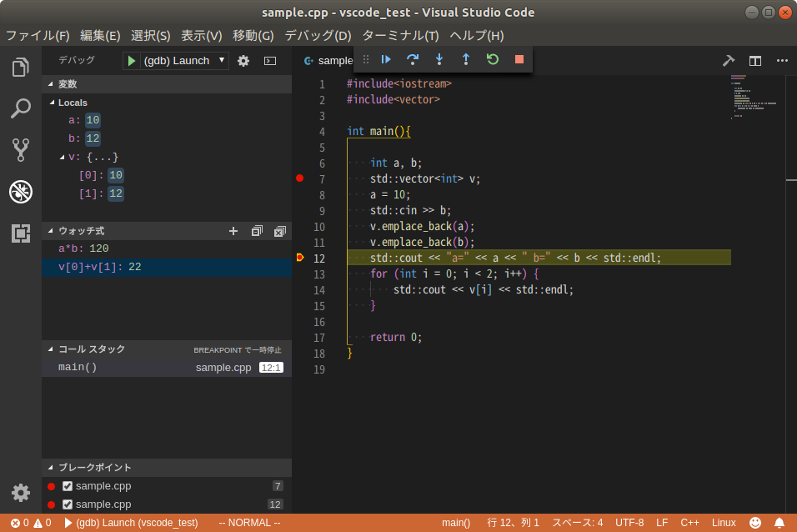This screenshot has width=797, height=532.
Task: Open the 編集(E) menu
Action: [x=100, y=36]
